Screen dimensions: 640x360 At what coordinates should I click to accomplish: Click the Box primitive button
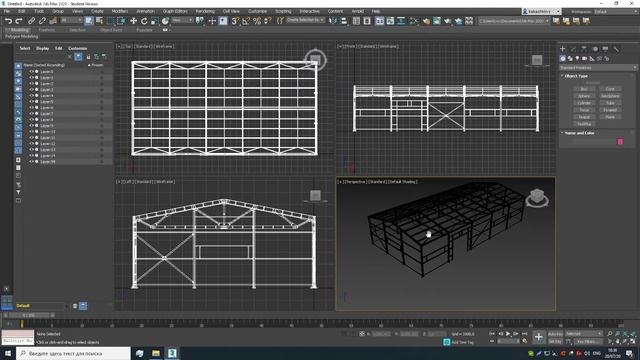[584, 89]
